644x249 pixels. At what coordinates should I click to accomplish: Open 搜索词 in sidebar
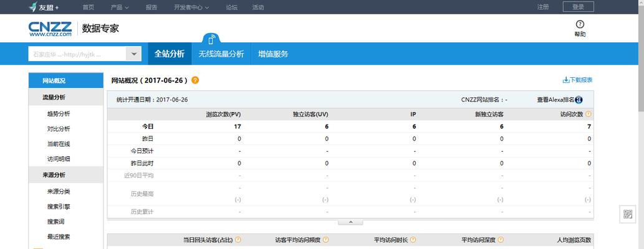click(x=56, y=222)
